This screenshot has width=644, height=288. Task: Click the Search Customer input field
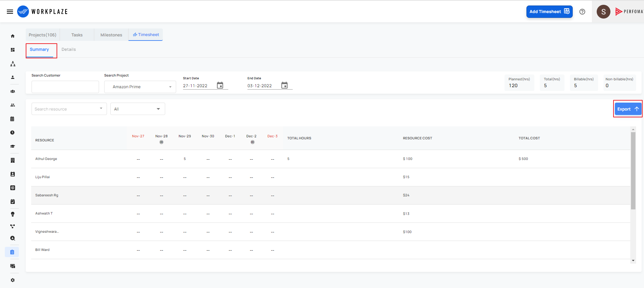point(65,87)
